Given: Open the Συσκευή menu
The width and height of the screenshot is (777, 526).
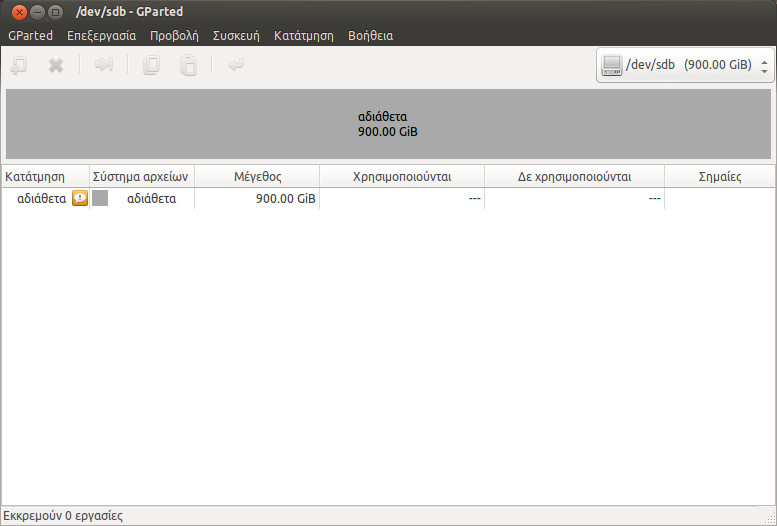Looking at the screenshot, I should click(236, 36).
